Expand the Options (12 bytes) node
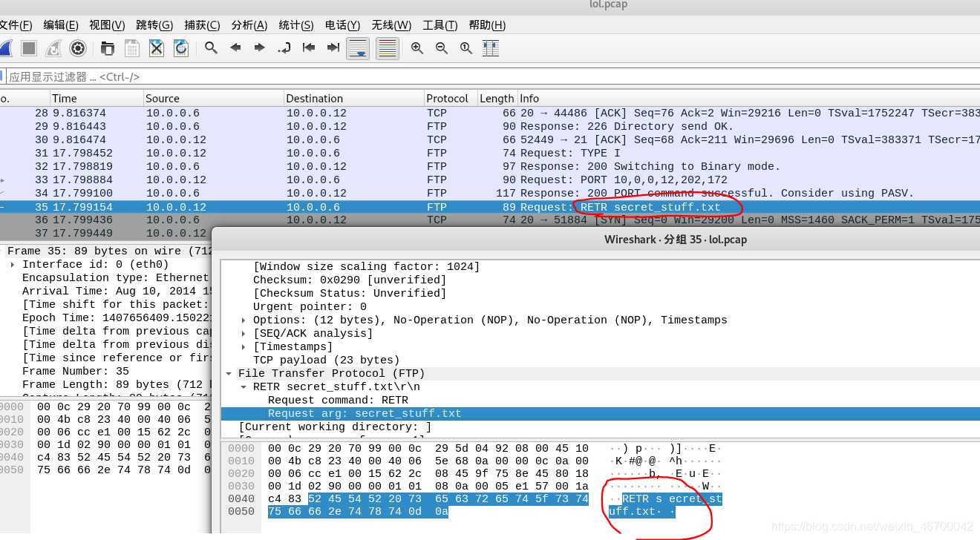This screenshot has width=980, height=540. 245,320
